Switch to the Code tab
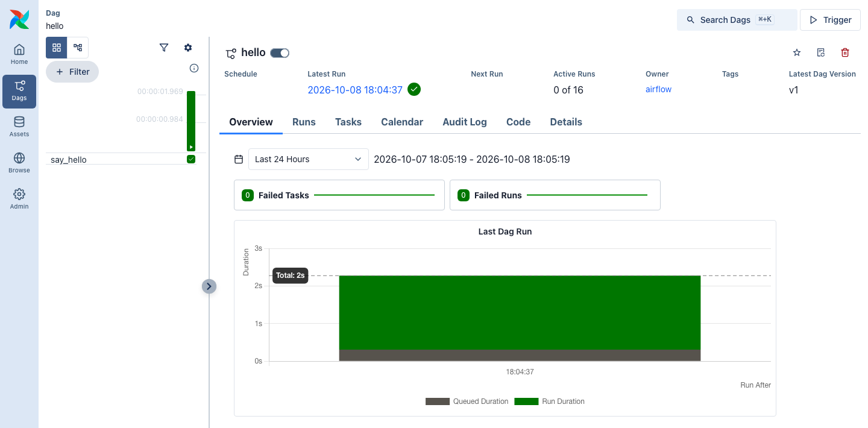This screenshot has height=428, width=868. (518, 122)
